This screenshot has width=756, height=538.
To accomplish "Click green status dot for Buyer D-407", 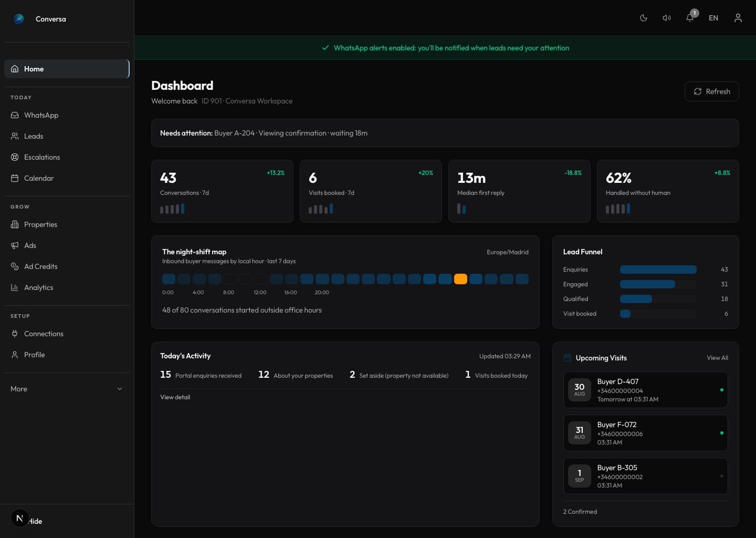I will pos(722,390).
